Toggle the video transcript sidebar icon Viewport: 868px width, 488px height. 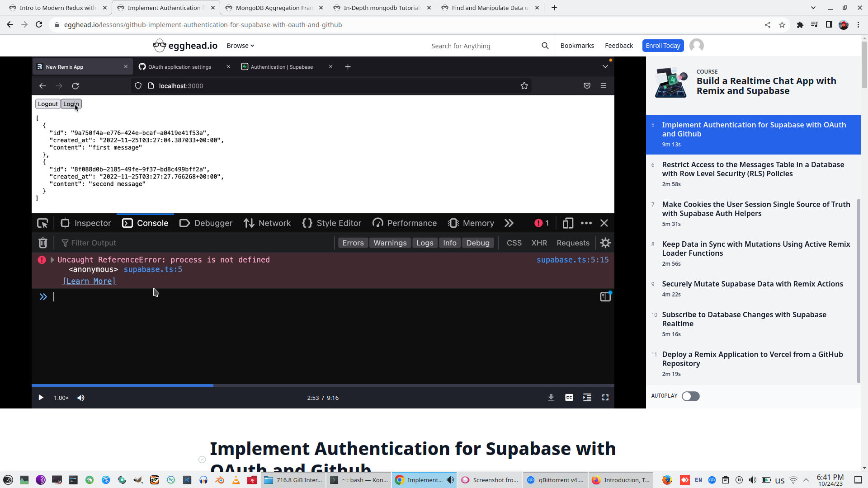click(587, 398)
